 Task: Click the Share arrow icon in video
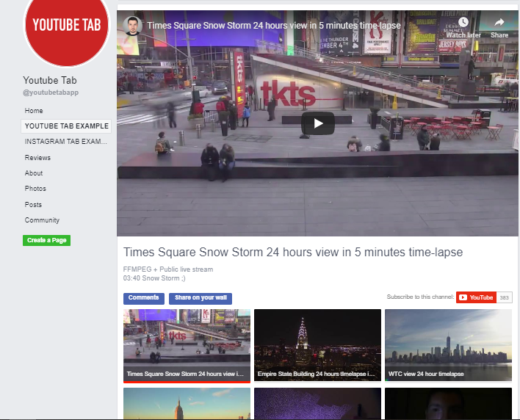[499, 22]
